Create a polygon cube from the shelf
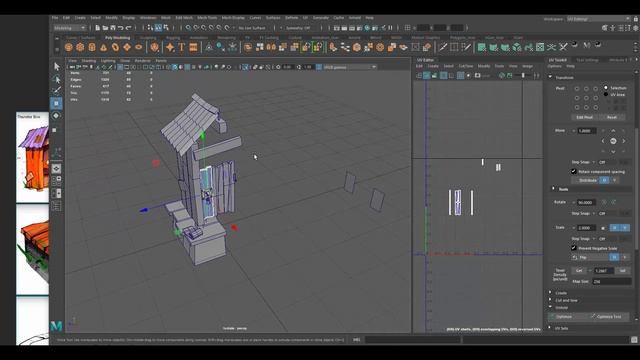Screen dimensions: 640x360 click(x=80, y=47)
